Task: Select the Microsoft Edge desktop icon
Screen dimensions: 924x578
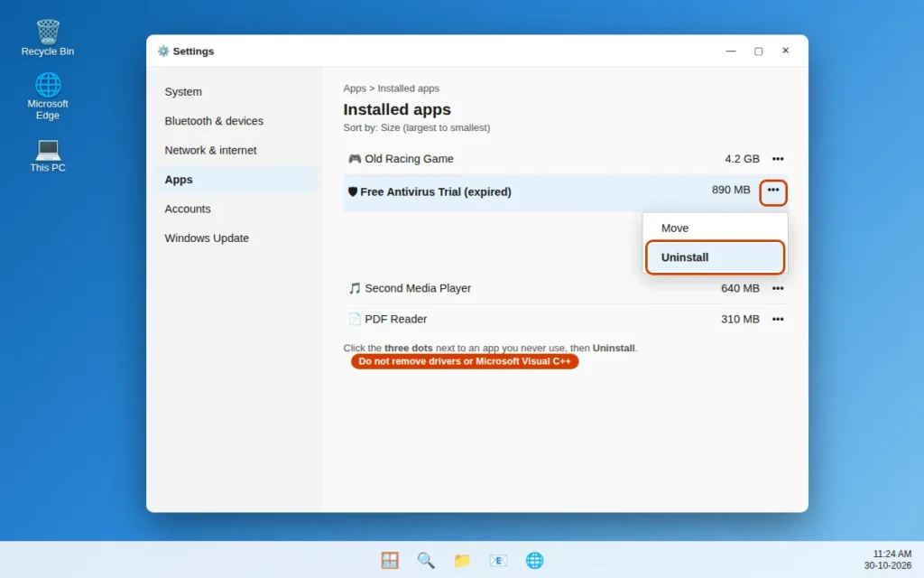Action: click(48, 96)
